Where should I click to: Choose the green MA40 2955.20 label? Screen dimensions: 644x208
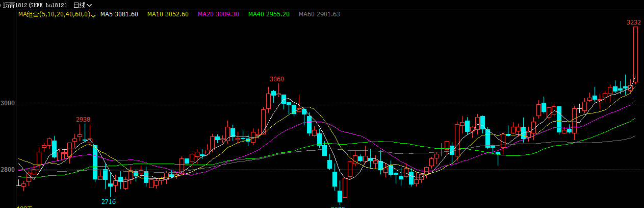pos(269,14)
